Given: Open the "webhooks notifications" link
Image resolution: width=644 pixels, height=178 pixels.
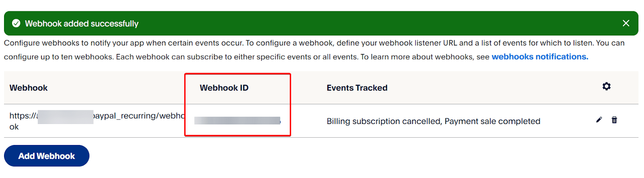Looking at the screenshot, I should (540, 57).
